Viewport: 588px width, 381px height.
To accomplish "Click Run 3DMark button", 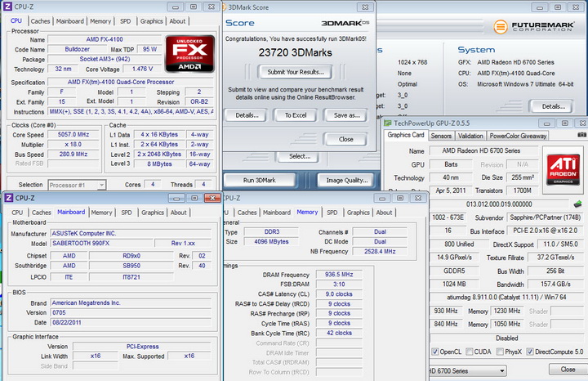I will point(259,180).
